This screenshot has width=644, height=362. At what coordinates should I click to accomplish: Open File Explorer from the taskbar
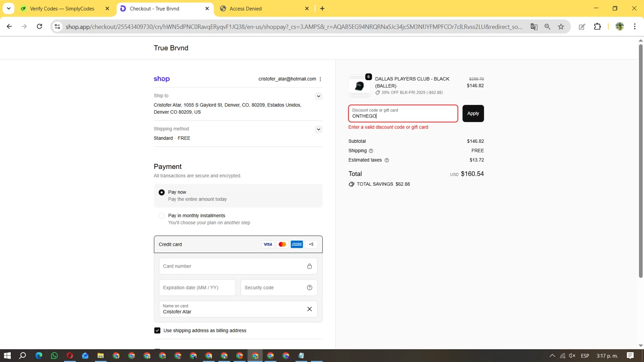point(100,356)
